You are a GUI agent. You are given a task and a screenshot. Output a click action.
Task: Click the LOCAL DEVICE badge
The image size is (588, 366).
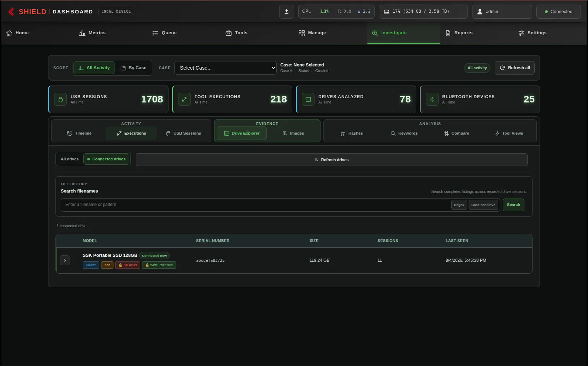116,11
